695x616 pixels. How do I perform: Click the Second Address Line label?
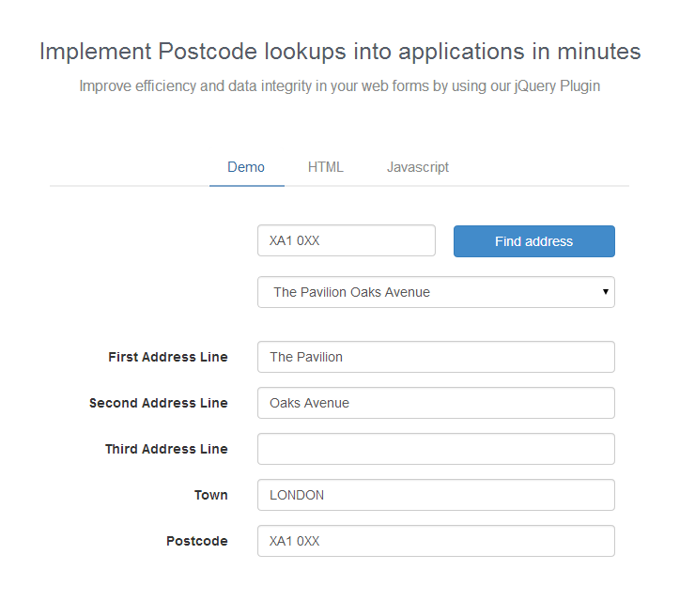(159, 403)
